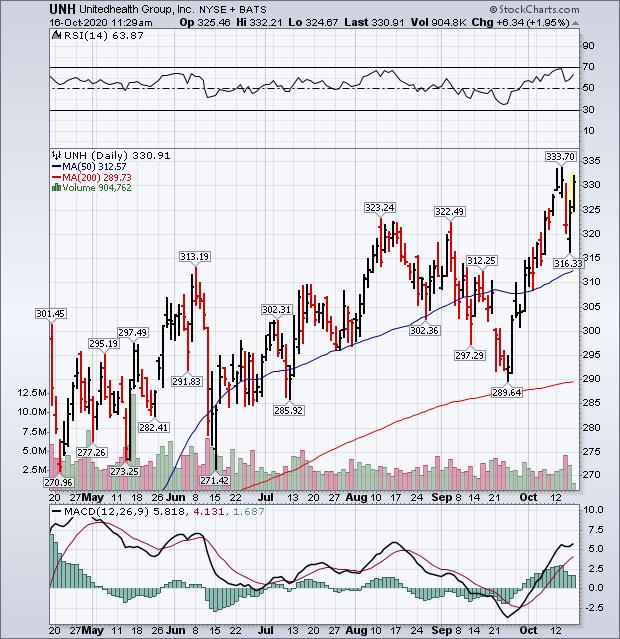The image size is (620, 639).
Task: Click the 333.70 high price annotation
Action: [560, 156]
